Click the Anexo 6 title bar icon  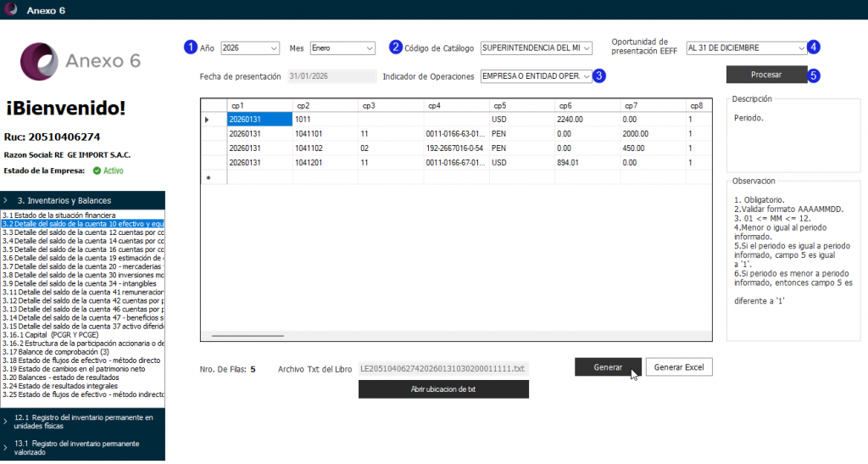click(x=10, y=9)
